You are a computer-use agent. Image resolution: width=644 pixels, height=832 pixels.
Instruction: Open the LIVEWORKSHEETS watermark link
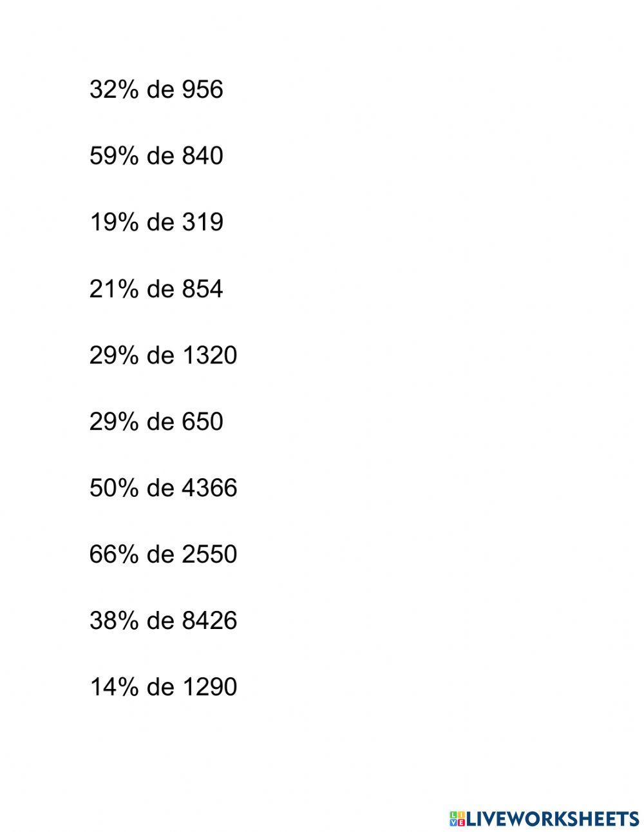[x=552, y=818]
